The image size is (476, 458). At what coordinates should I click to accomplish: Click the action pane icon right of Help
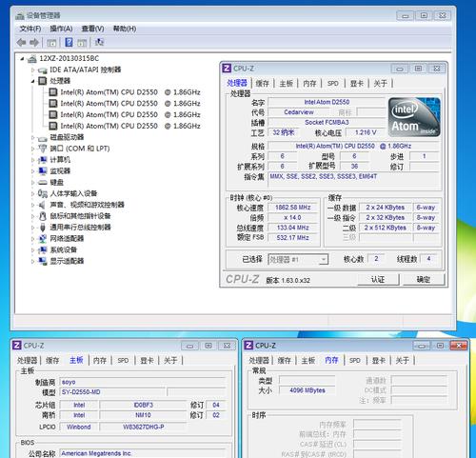point(82,43)
